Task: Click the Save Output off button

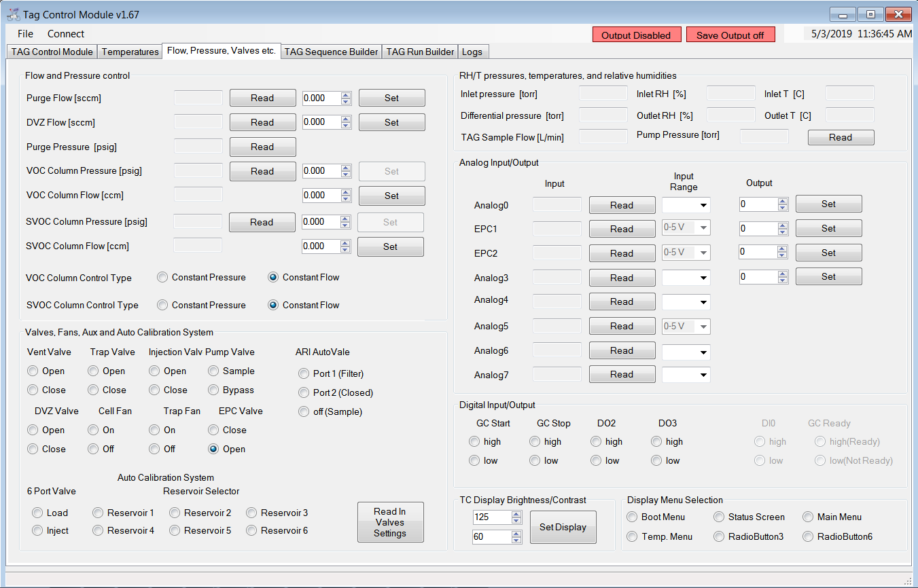Action: tap(730, 35)
